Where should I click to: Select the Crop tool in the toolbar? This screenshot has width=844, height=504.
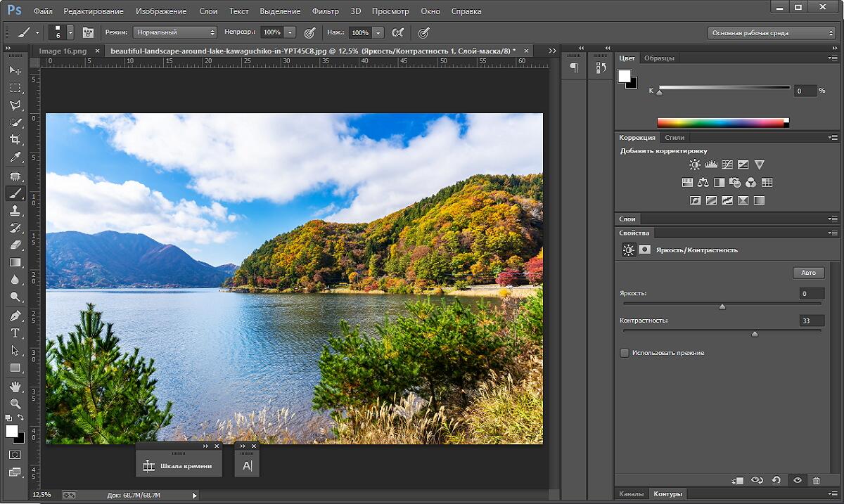15,140
